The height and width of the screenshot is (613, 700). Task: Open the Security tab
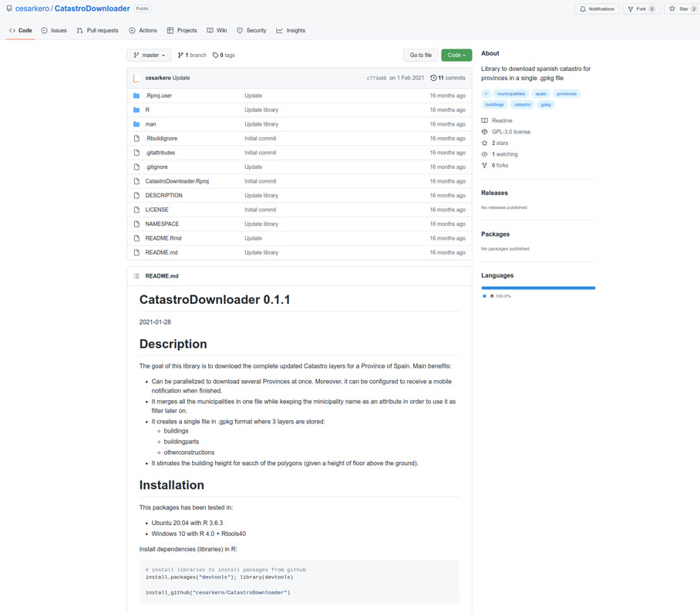(251, 30)
